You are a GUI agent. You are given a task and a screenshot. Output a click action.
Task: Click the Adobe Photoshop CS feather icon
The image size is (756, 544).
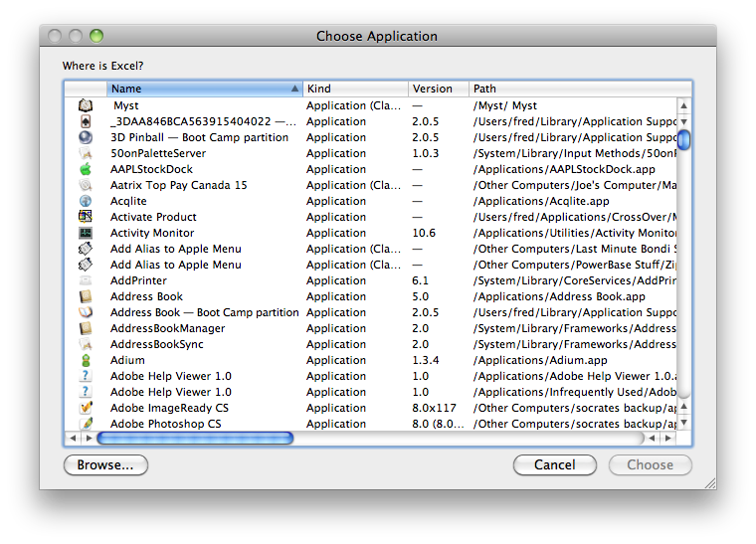[x=86, y=424]
